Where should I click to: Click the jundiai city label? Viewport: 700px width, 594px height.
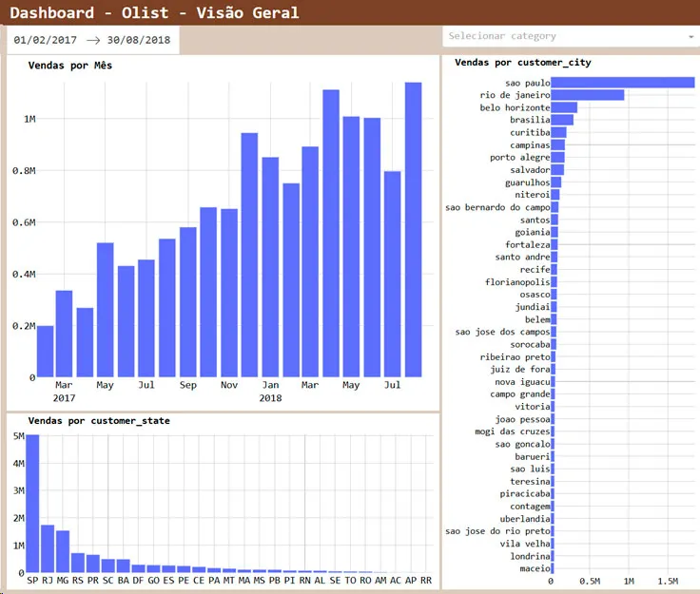click(533, 307)
